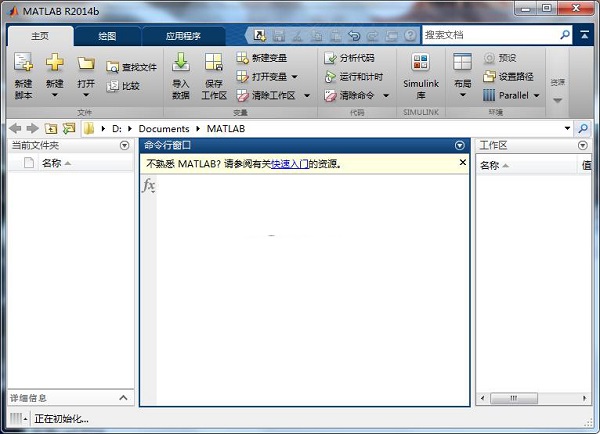Switch to the Home (主页) tab
This screenshot has height=434, width=600.
click(x=40, y=36)
